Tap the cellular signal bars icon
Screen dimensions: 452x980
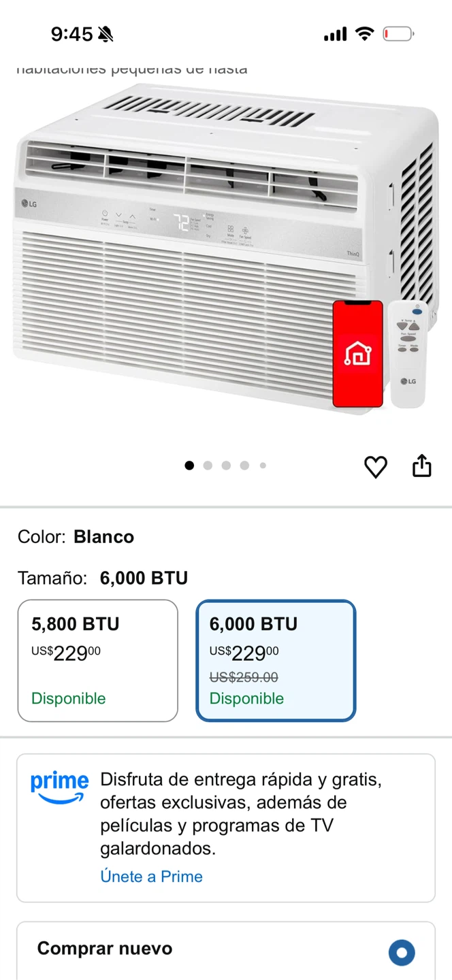pos(335,33)
